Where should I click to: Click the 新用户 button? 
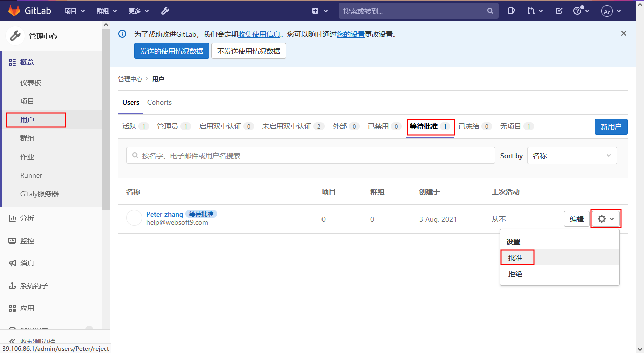[611, 127]
